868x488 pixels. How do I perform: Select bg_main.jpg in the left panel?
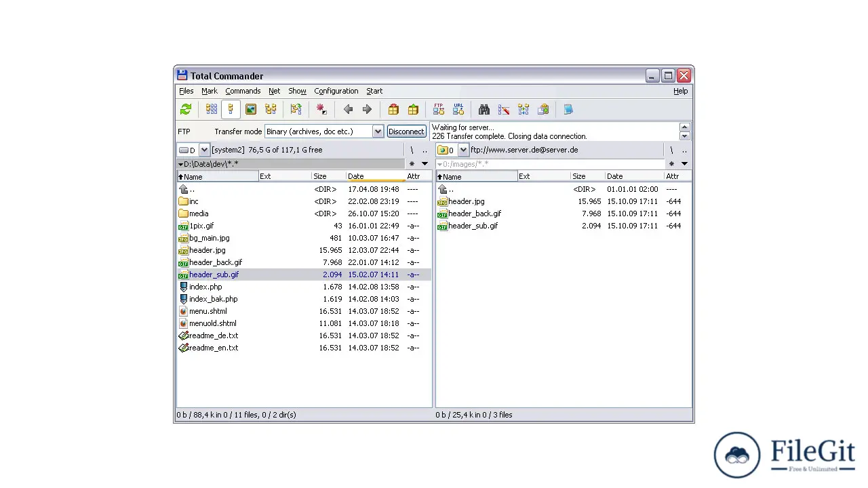click(x=303, y=238)
